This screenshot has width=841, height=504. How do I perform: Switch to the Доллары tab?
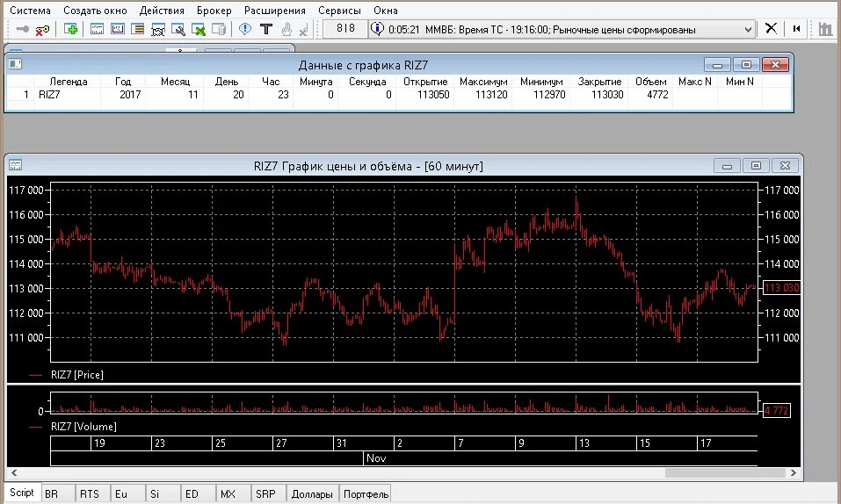(x=312, y=493)
